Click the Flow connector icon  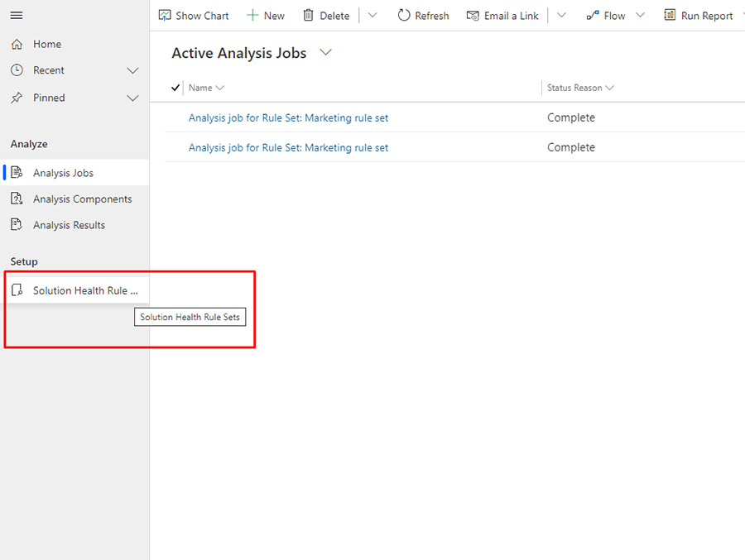(593, 16)
